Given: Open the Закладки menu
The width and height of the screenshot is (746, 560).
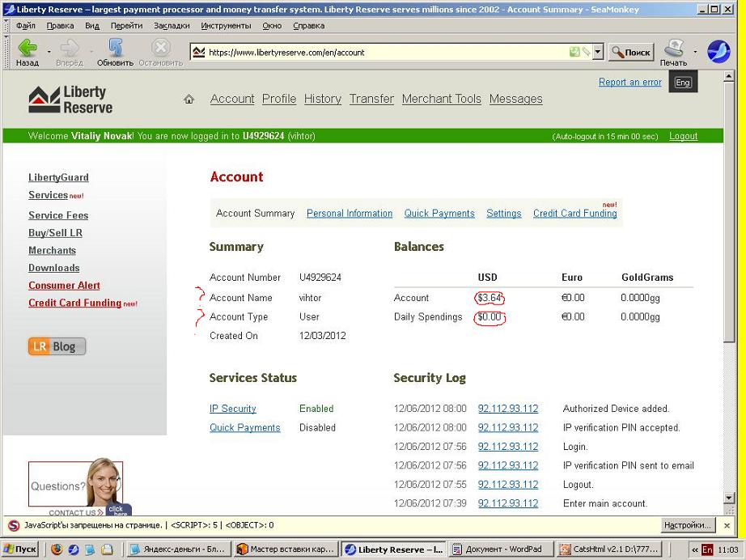Looking at the screenshot, I should tap(172, 26).
